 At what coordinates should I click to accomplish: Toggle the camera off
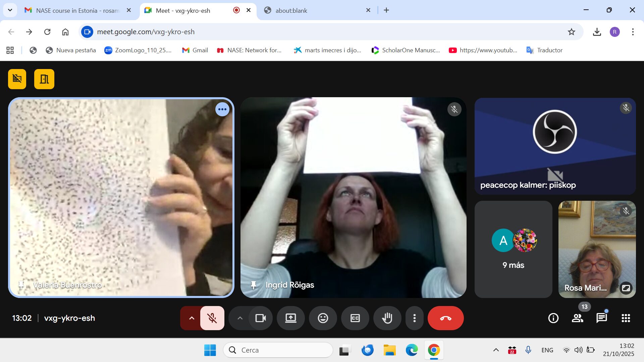(261, 318)
